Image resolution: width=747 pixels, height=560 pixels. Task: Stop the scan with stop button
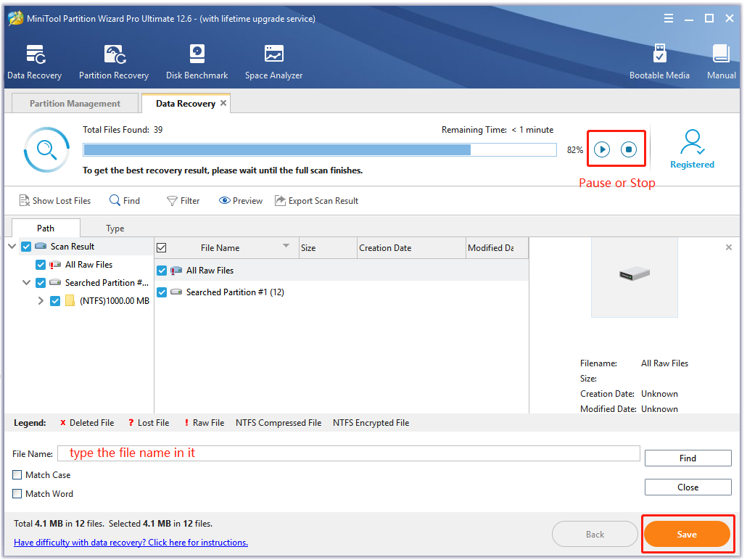click(629, 149)
